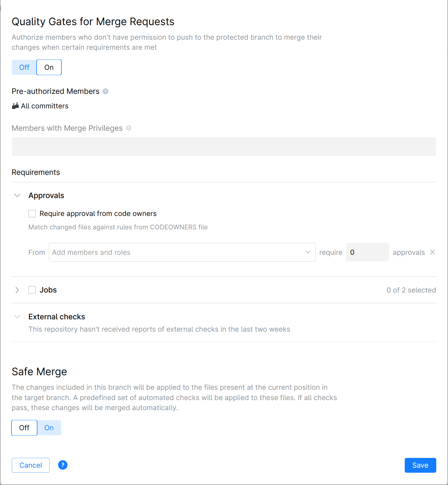
Task: Click help icon next to Pre-authorized Members
Action: point(105,91)
